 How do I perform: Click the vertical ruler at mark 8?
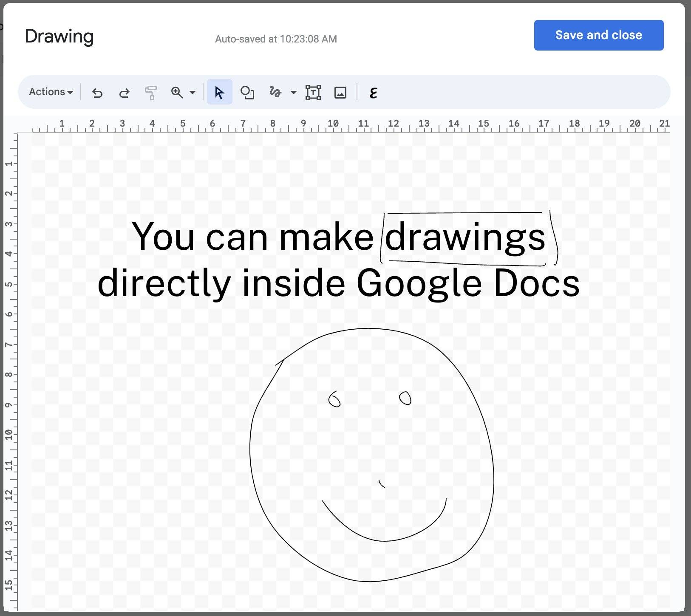[x=9, y=375]
